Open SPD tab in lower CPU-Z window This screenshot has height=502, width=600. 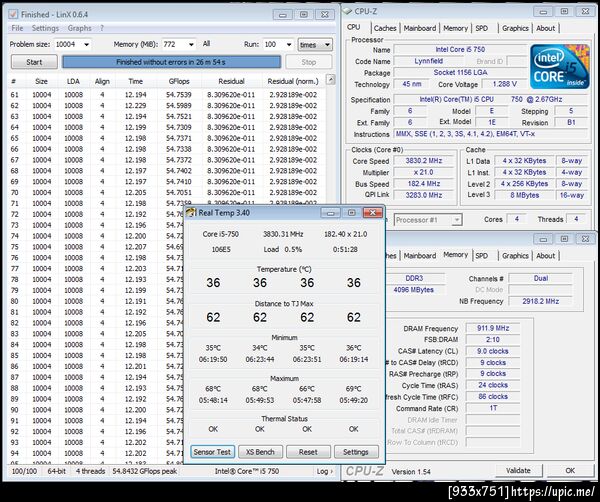point(482,256)
